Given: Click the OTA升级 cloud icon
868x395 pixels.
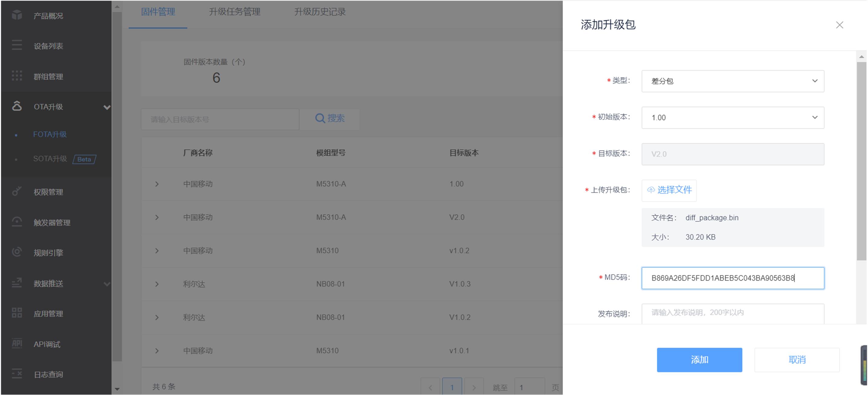Looking at the screenshot, I should tap(17, 106).
